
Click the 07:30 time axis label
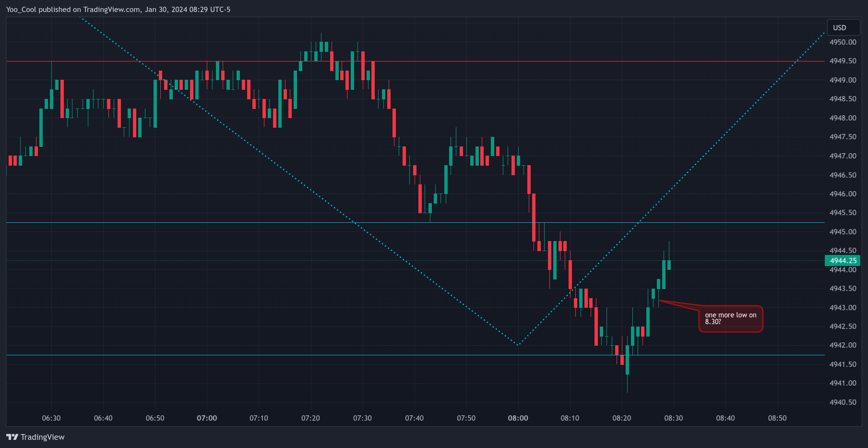[x=362, y=418]
